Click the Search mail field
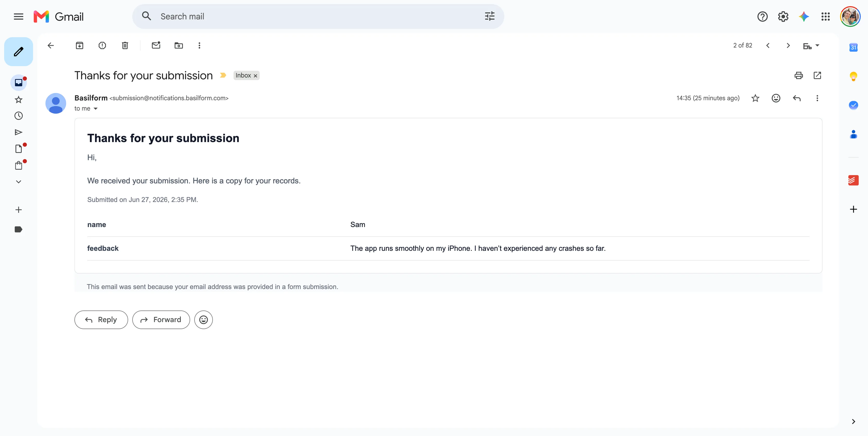Viewport: 868px width, 436px height. tap(318, 17)
